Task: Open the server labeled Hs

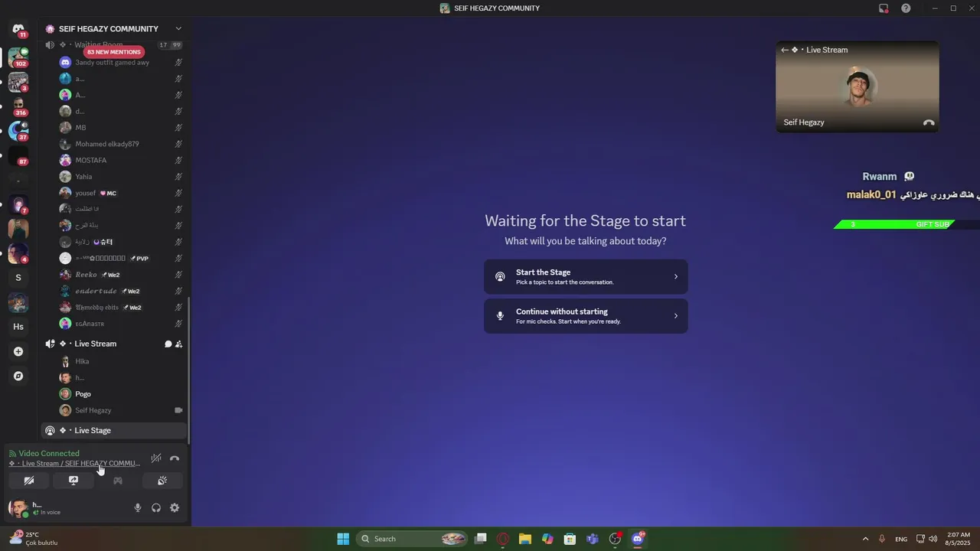Action: (x=18, y=327)
